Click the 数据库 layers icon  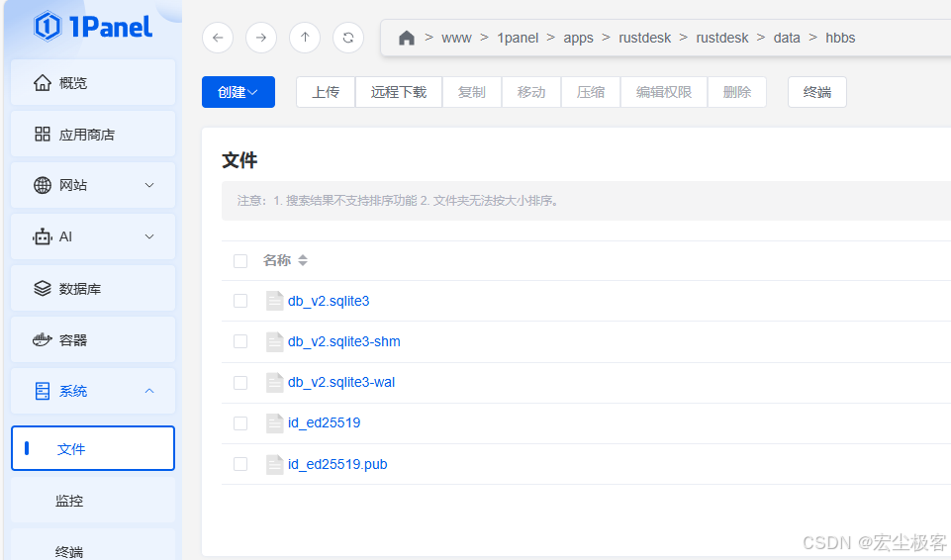43,289
